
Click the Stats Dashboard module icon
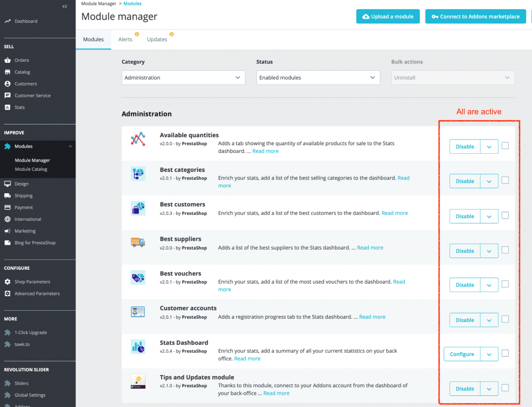pos(138,347)
